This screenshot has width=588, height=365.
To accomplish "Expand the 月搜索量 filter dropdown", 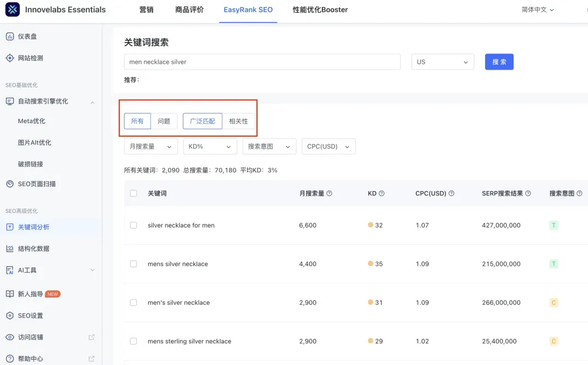I will coord(150,147).
